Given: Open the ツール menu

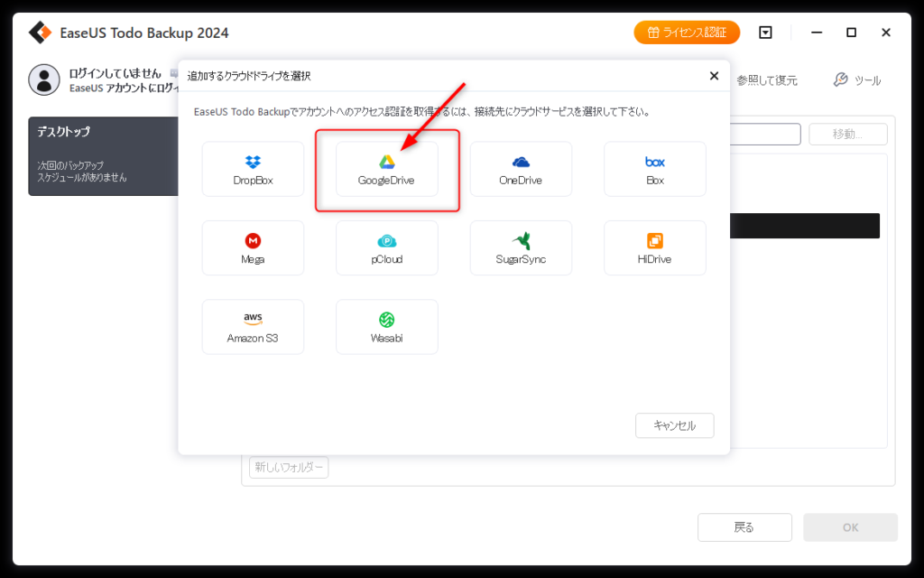Looking at the screenshot, I should tap(856, 80).
